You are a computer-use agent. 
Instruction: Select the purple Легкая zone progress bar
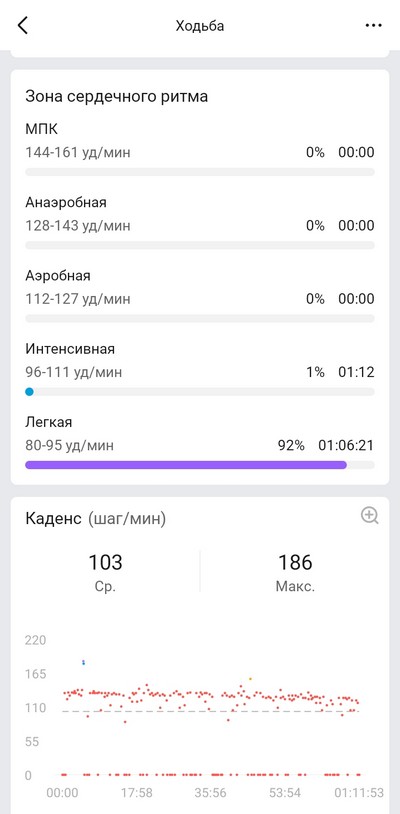tap(186, 465)
